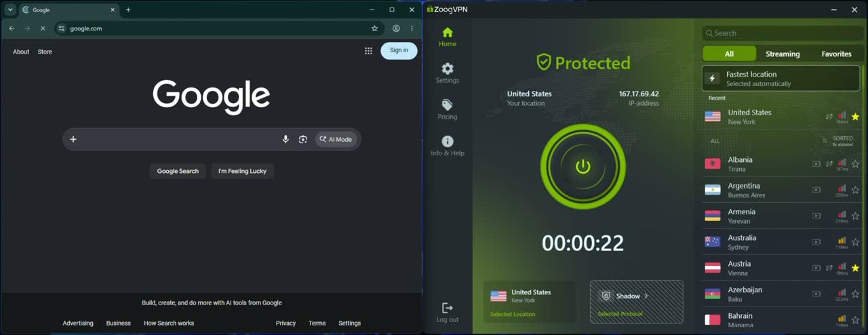Start voice search with microphone icon

[x=285, y=139]
